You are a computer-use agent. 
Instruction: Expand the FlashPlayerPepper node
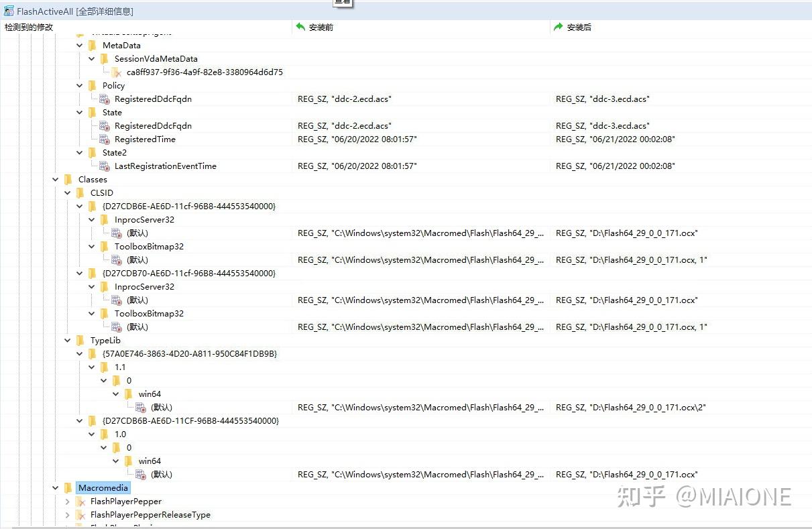point(66,501)
